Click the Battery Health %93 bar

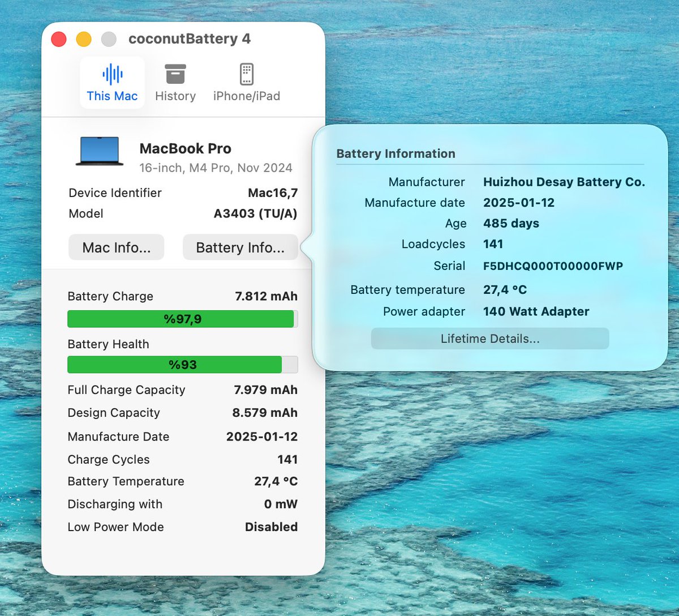pos(182,365)
